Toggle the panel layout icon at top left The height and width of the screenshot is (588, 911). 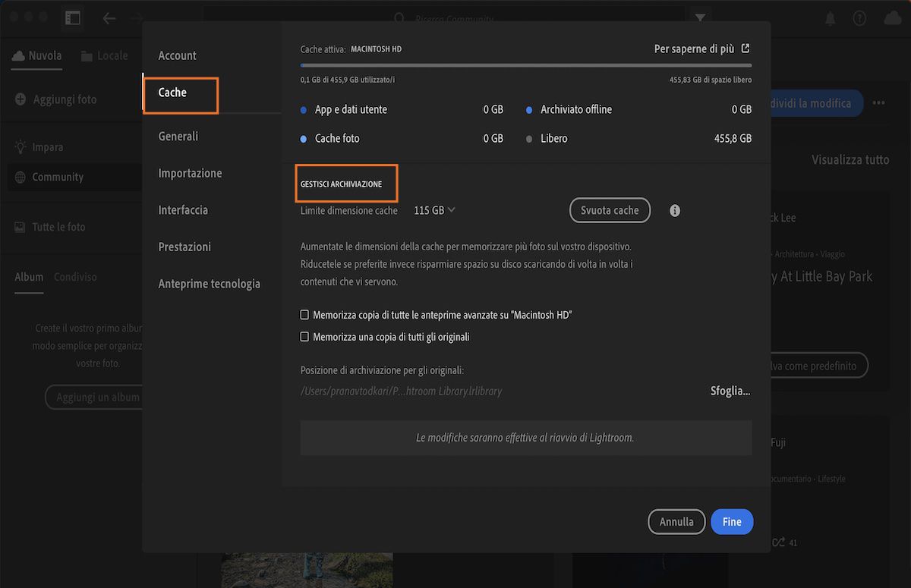[73, 17]
